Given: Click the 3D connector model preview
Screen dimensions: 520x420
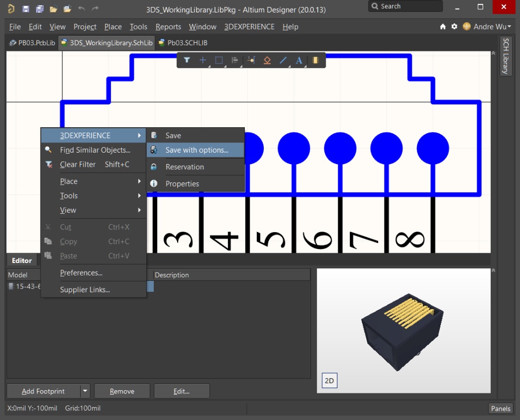Looking at the screenshot, I should [402, 331].
